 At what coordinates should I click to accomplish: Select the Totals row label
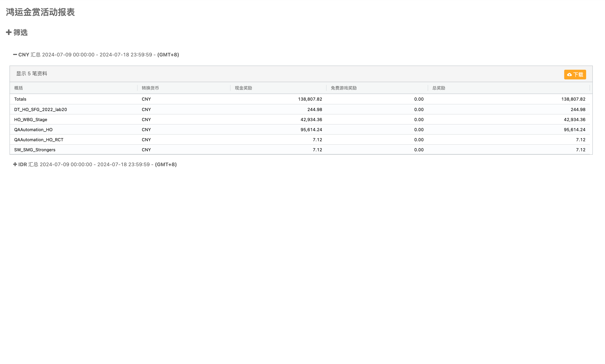[20, 99]
